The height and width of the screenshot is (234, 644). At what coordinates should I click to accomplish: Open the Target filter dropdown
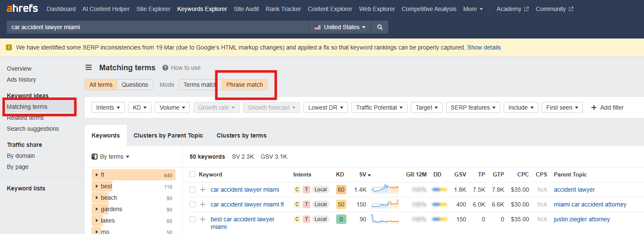(427, 107)
